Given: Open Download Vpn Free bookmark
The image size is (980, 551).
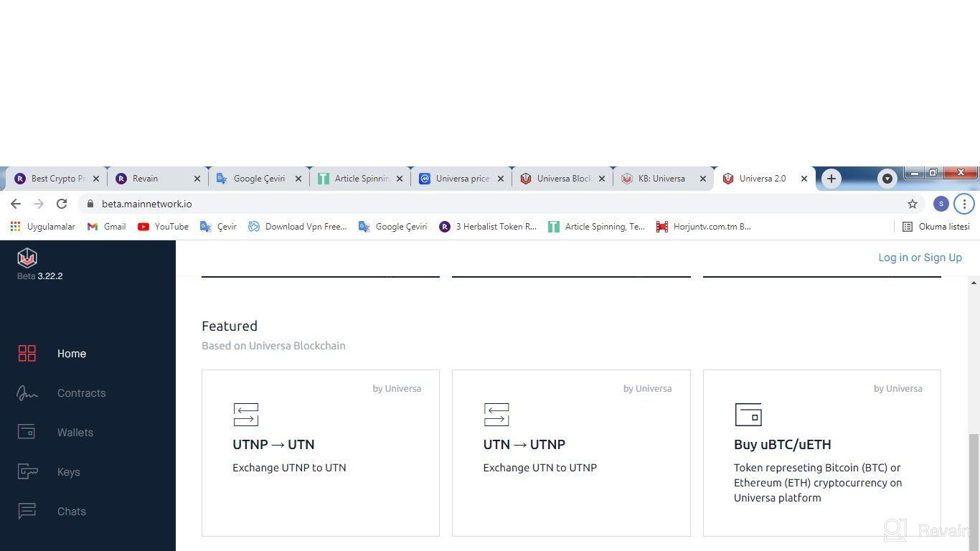Looking at the screenshot, I should click(x=297, y=227).
